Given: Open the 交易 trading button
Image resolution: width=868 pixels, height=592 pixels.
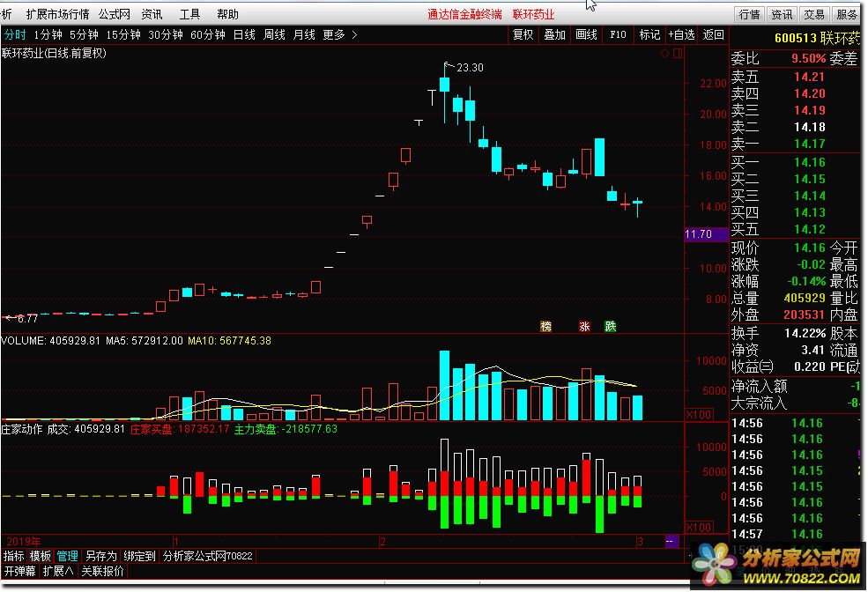Looking at the screenshot, I should tap(813, 14).
